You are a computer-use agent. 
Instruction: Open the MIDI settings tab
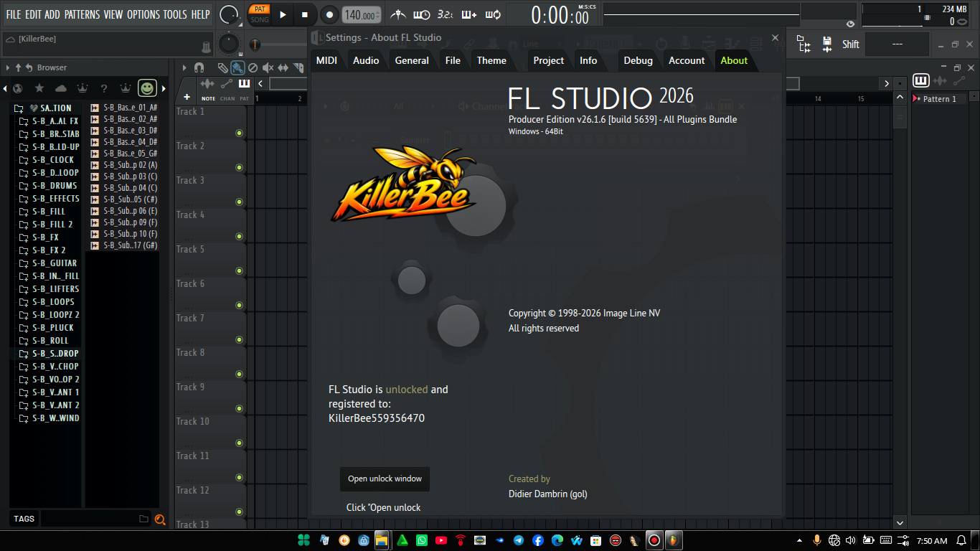(326, 60)
